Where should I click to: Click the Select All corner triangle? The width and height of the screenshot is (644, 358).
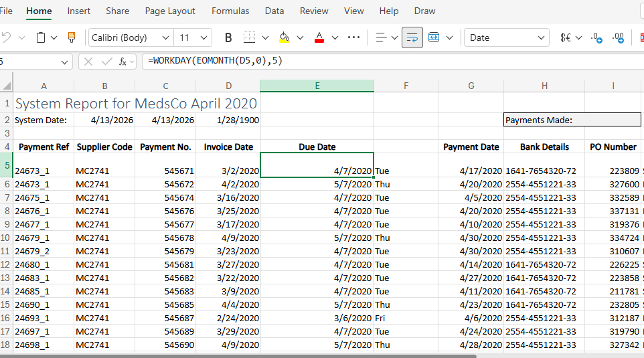click(x=7, y=86)
